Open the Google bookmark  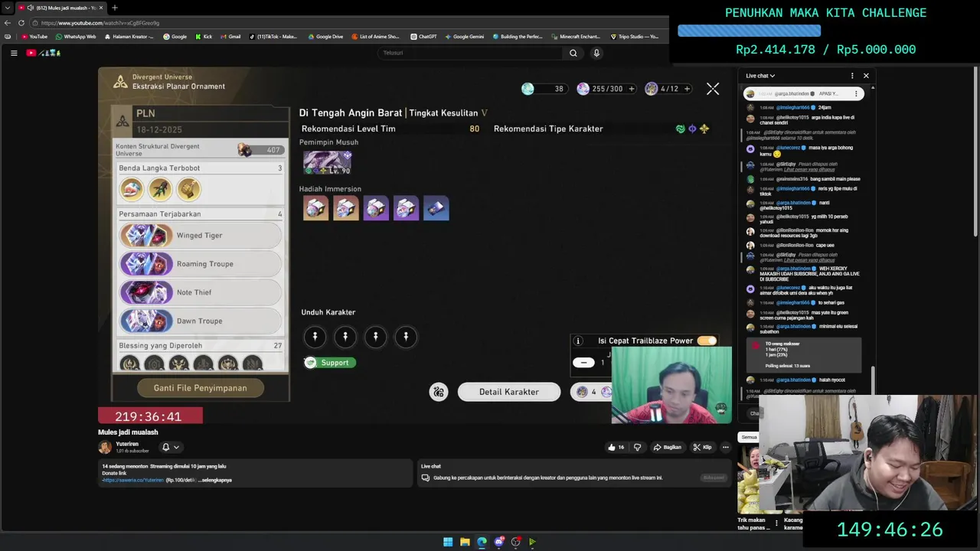pyautogui.click(x=175, y=37)
